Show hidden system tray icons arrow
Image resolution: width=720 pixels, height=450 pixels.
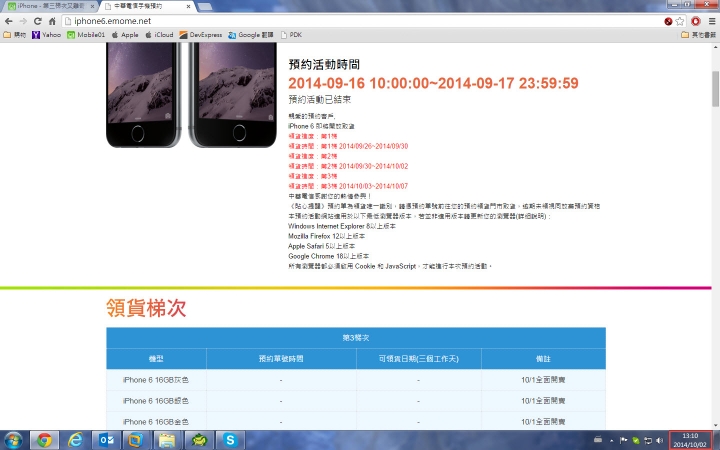(x=611, y=440)
